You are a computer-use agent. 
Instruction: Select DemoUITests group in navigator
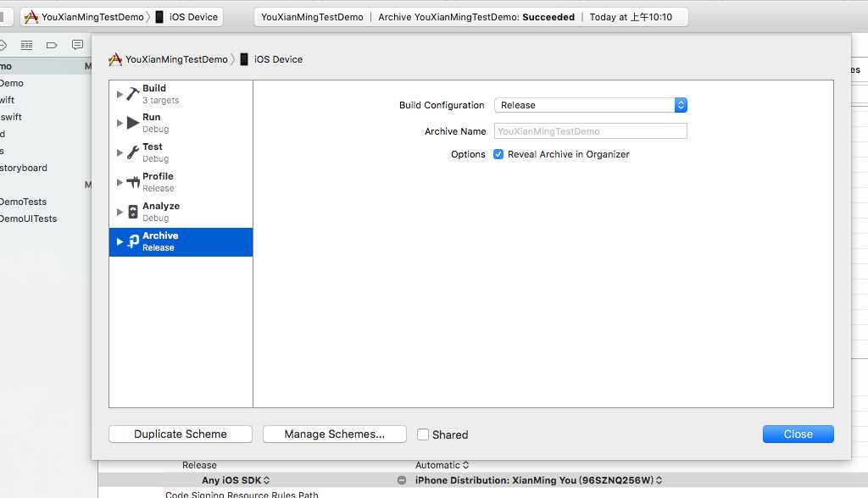pos(28,219)
